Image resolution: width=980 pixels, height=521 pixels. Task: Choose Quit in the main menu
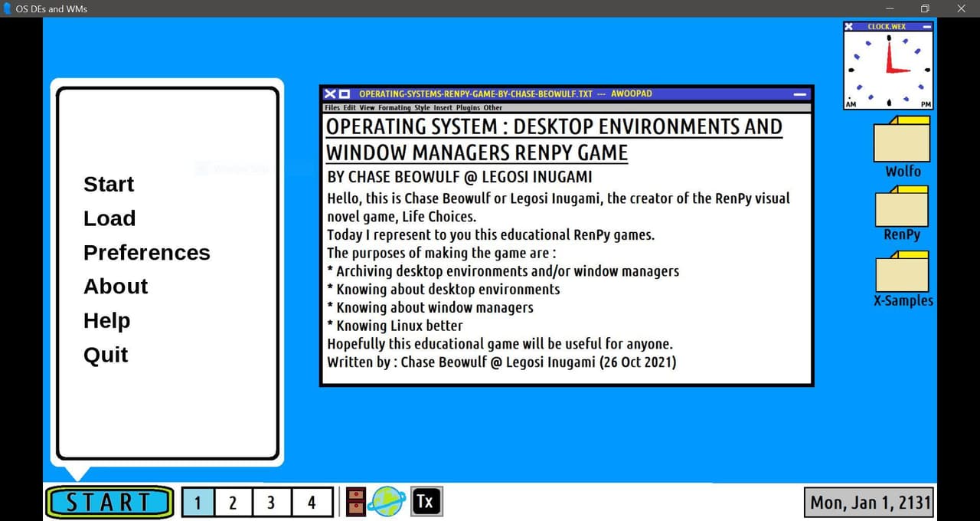(x=106, y=355)
